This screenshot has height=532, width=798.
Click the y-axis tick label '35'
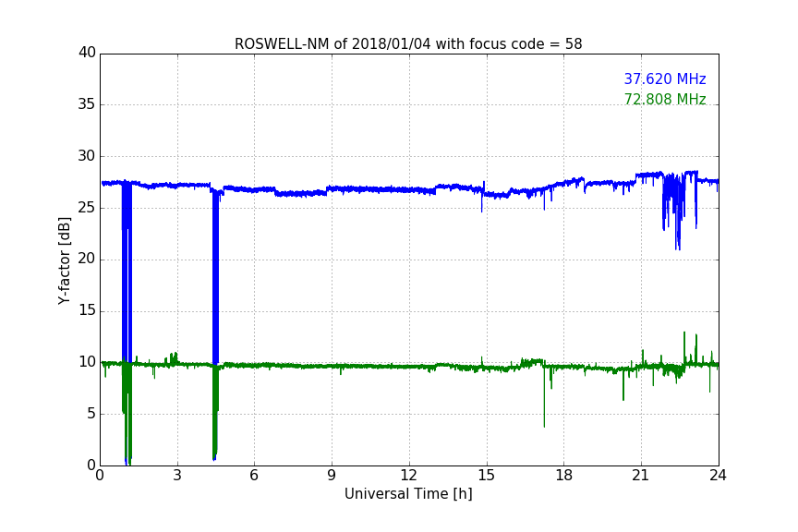[x=87, y=104]
